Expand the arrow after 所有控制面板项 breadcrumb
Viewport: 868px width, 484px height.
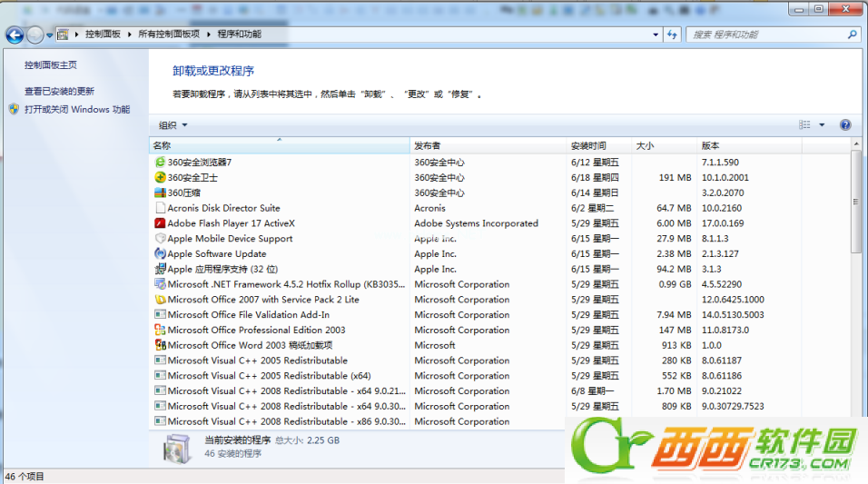click(209, 35)
